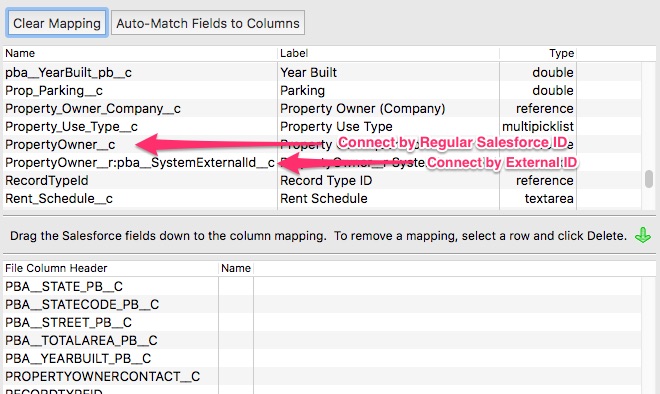Select the RecordTypeId field row

(x=322, y=181)
